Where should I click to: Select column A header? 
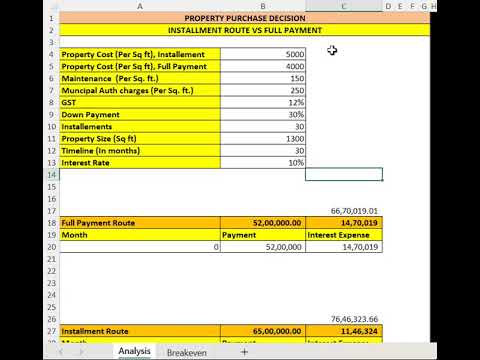click(x=140, y=6)
